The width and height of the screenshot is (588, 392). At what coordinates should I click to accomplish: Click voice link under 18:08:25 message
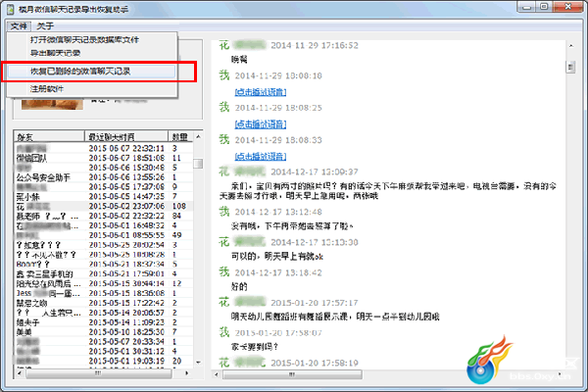261,124
